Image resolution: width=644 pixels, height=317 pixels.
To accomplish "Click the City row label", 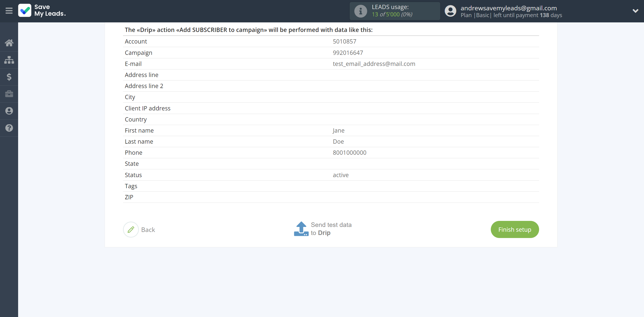I will click(130, 97).
